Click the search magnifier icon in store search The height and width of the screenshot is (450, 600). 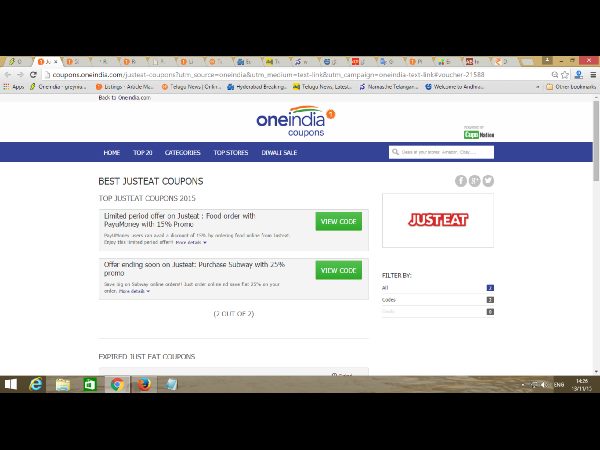click(395, 153)
